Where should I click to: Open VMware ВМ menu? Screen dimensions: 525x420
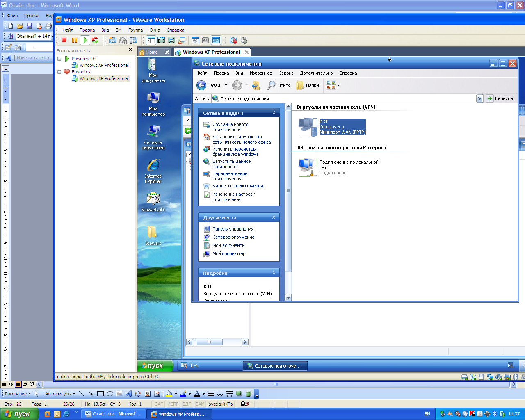(119, 30)
